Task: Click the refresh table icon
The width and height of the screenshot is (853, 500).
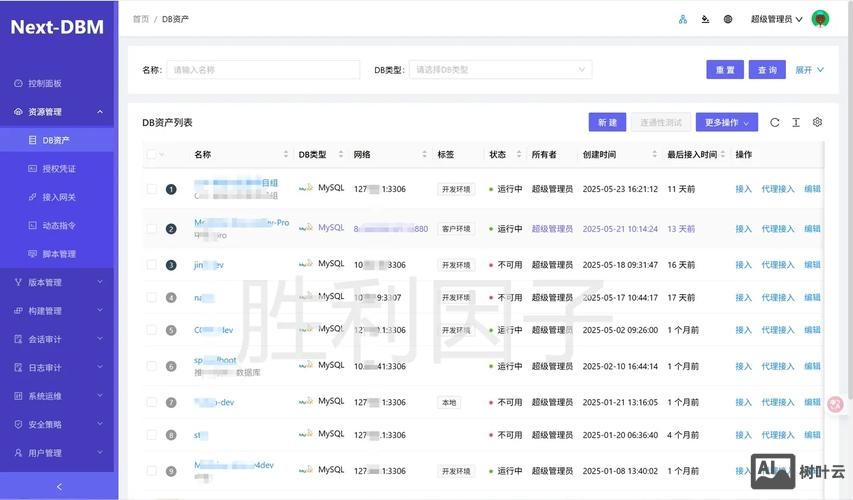Action: pos(775,122)
